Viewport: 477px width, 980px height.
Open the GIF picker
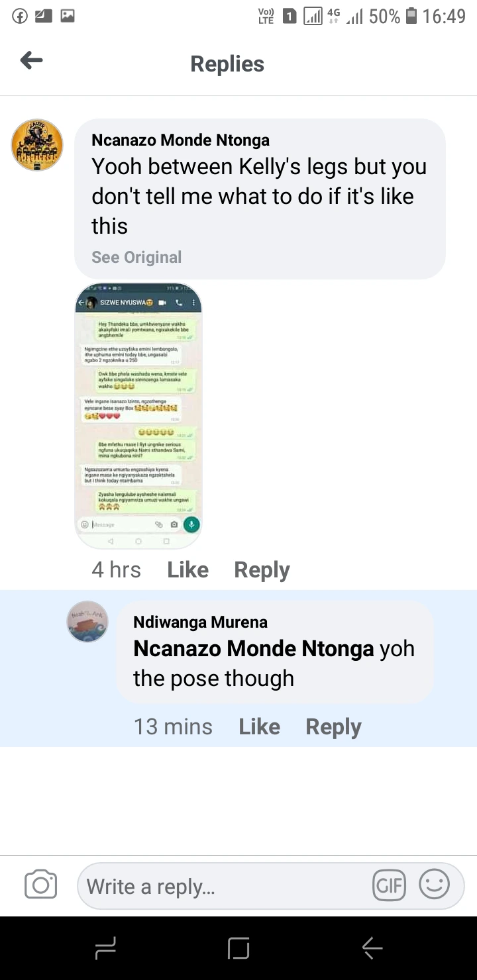point(389,886)
